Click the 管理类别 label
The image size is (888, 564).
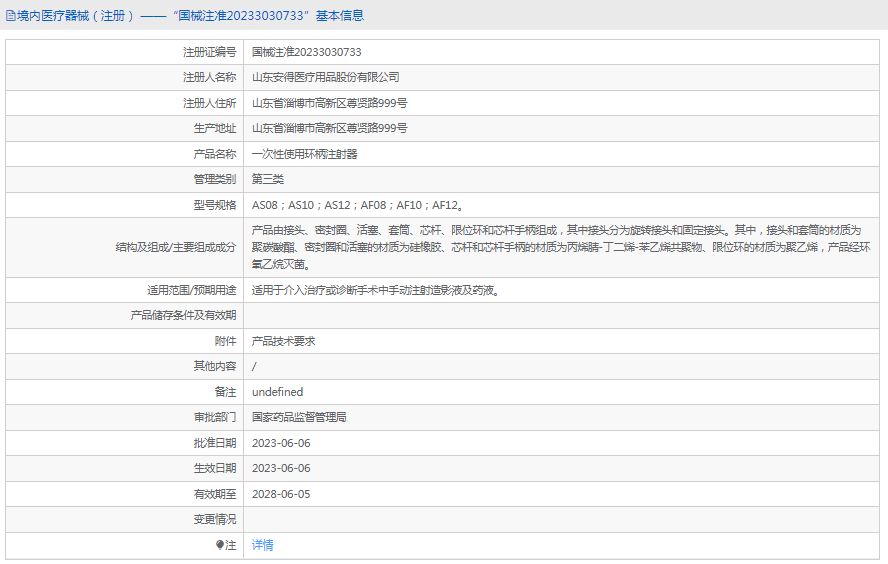(215, 180)
